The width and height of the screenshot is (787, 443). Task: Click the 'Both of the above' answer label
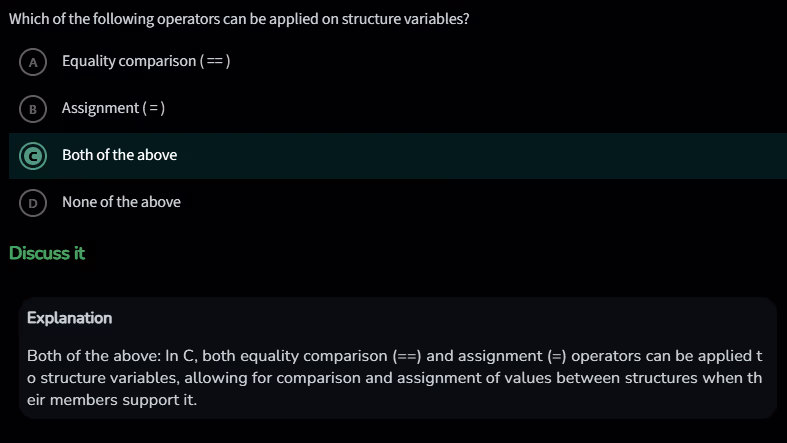tap(119, 155)
